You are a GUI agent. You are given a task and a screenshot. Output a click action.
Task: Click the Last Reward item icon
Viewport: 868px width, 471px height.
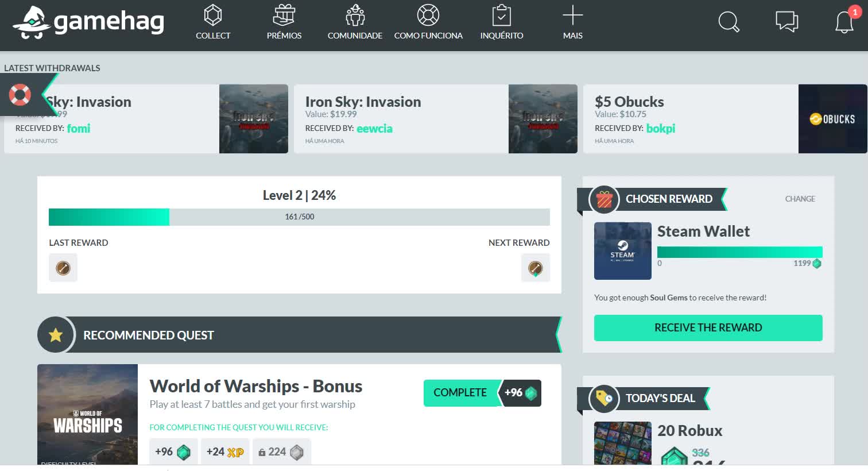point(63,268)
